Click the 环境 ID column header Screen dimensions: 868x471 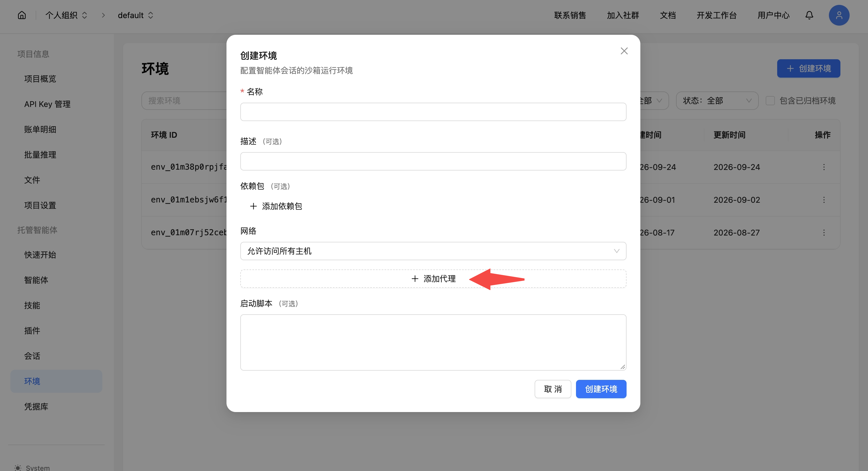(x=164, y=135)
